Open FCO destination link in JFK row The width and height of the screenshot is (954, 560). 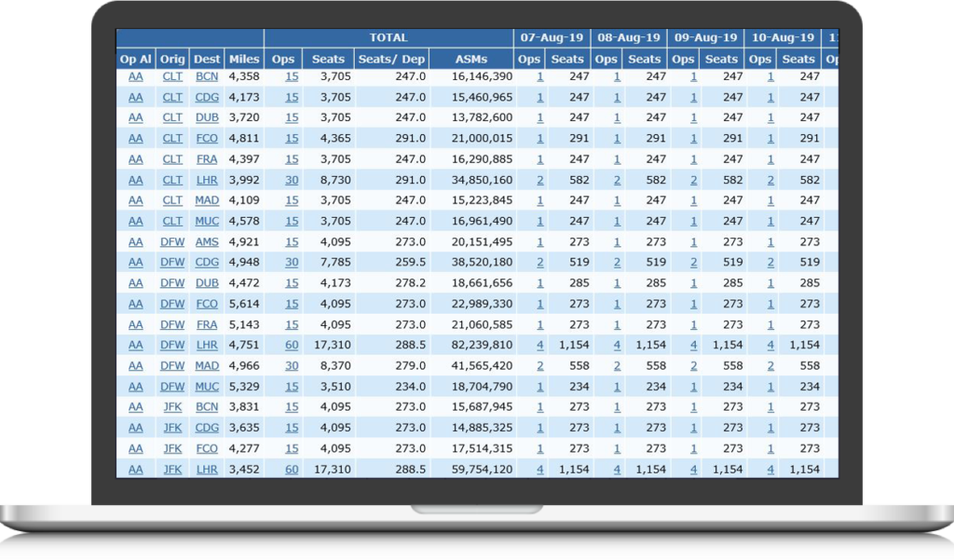207,448
